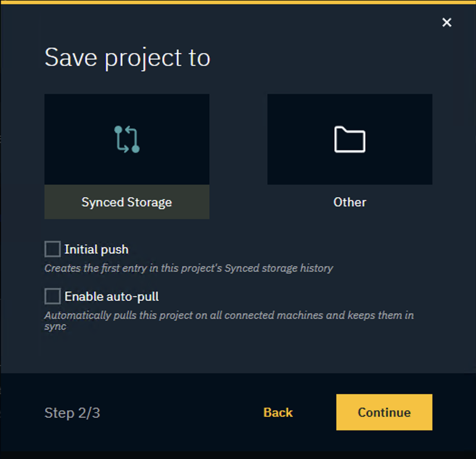Select the Synced Storage sync icon

point(127,138)
